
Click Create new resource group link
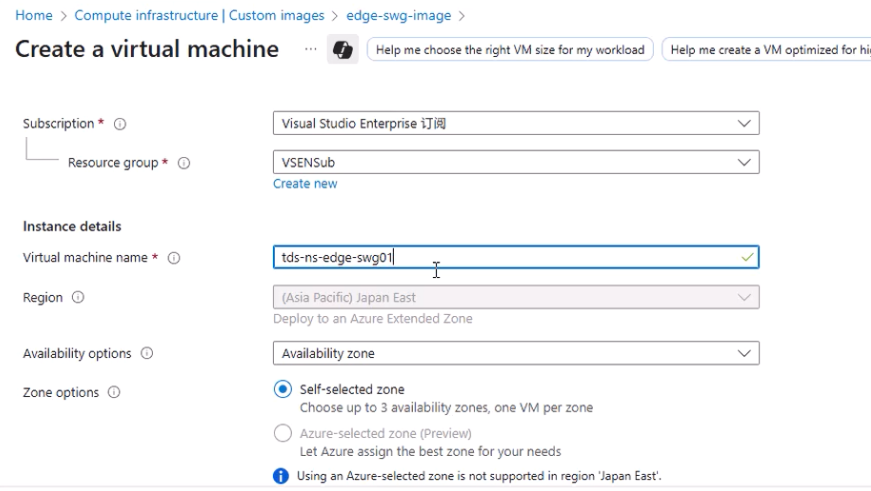(x=305, y=184)
